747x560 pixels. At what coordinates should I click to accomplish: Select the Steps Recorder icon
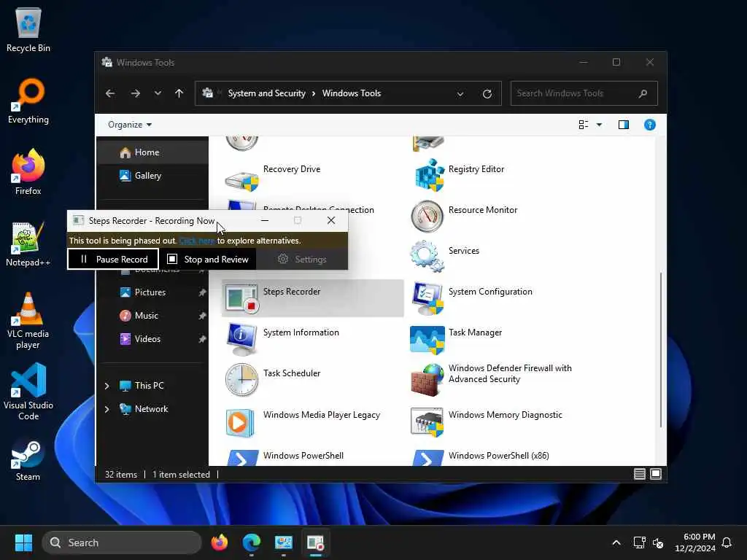coord(241,298)
